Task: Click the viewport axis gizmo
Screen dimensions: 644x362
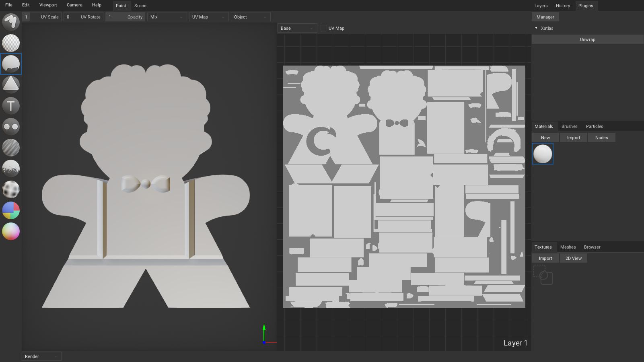Action: click(264, 334)
